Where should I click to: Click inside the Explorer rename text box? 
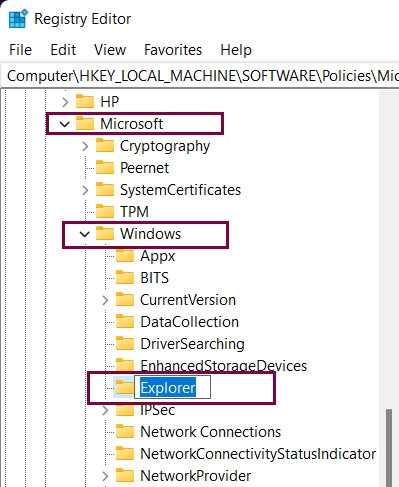(172, 387)
